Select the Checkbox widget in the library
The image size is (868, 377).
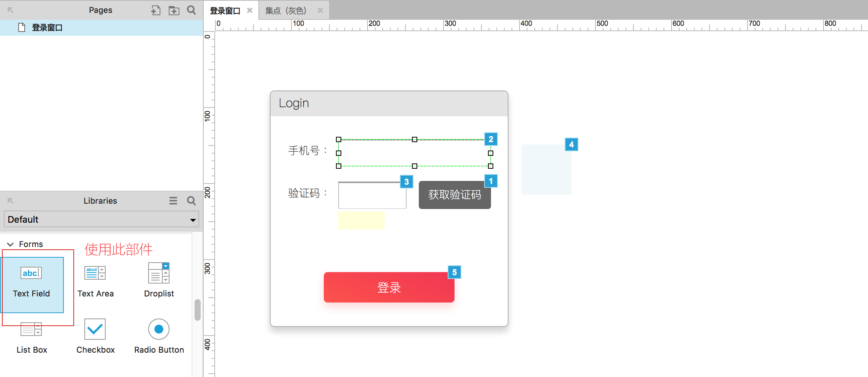pyautogui.click(x=95, y=337)
